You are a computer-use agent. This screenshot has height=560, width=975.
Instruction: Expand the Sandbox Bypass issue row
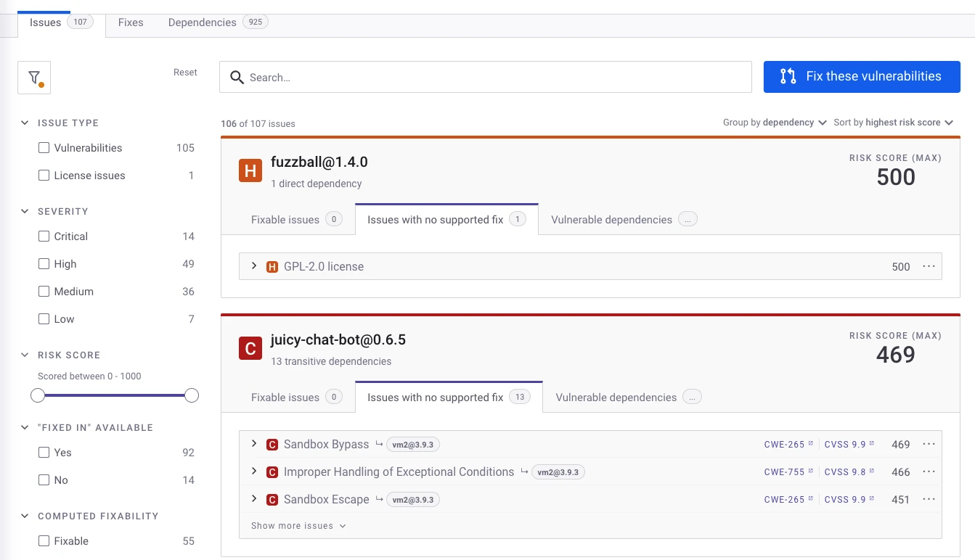tap(254, 444)
